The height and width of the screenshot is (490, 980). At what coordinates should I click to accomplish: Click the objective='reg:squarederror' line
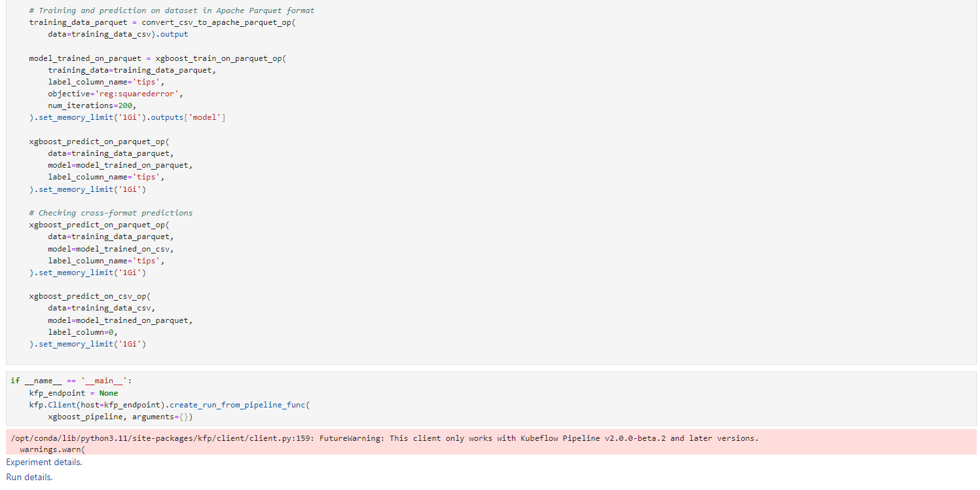[115, 94]
